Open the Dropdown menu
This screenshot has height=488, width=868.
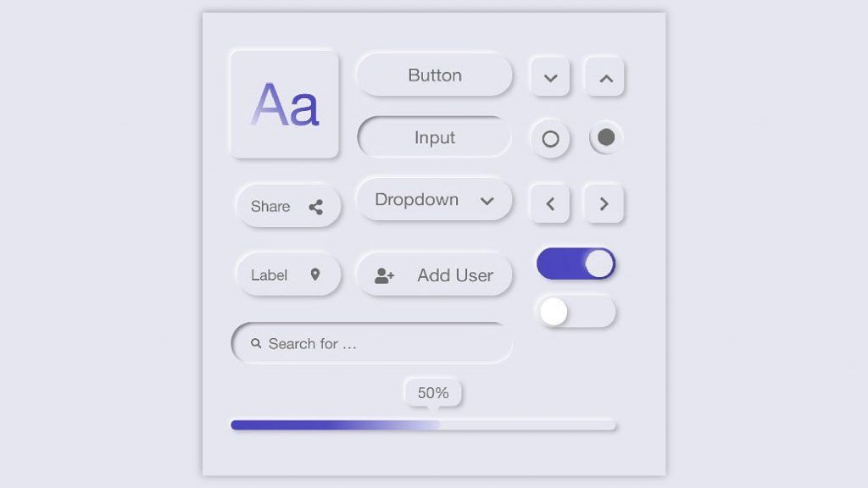(434, 200)
